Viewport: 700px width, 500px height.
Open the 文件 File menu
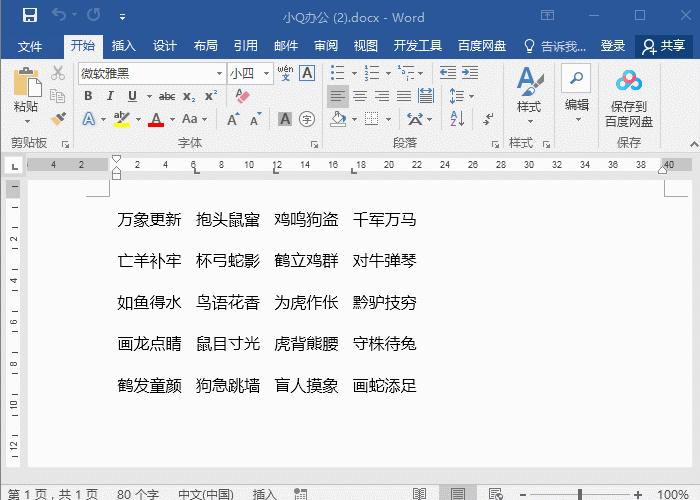(30, 46)
